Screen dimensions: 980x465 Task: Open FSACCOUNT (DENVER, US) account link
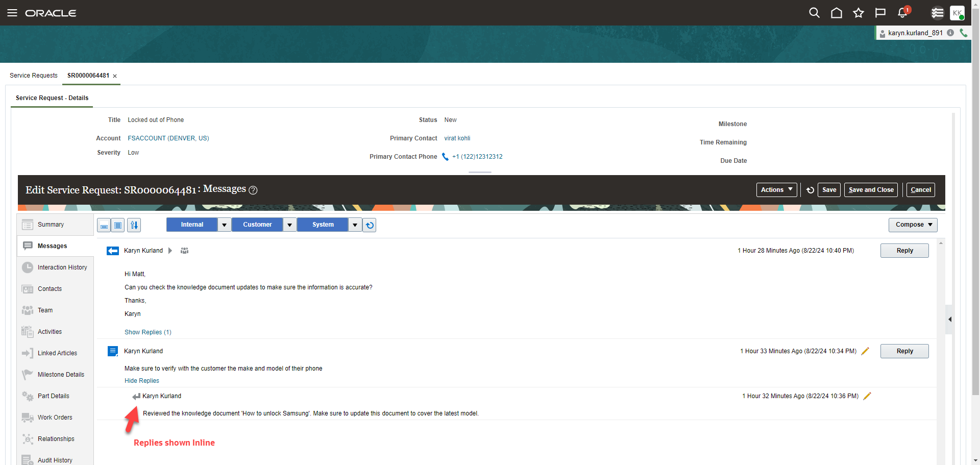(x=168, y=138)
